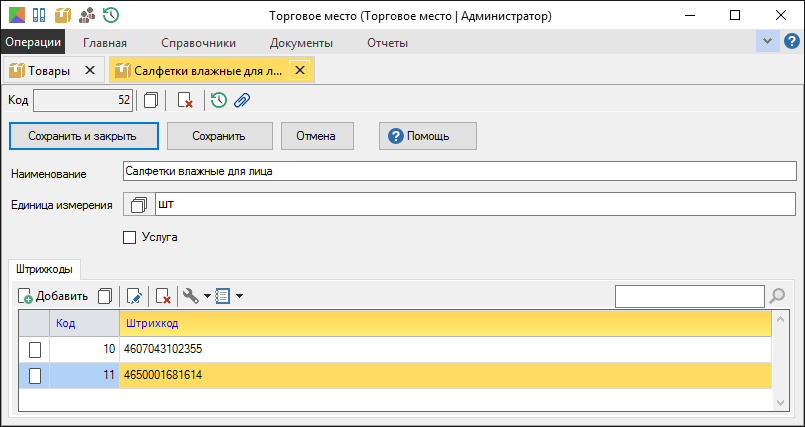Viewport: 805px width, 427px height.
Task: Toggle the Услуга checkbox
Action: click(129, 237)
